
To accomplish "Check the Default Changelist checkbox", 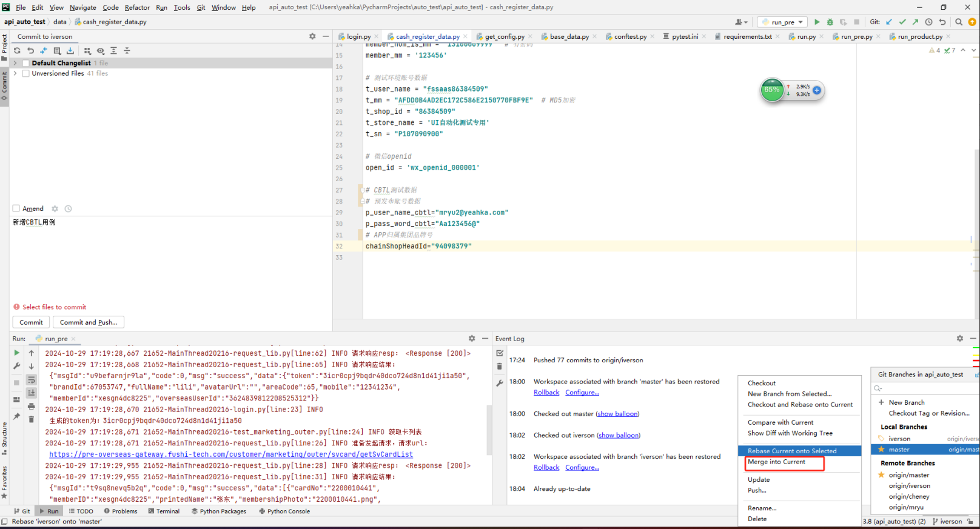I will point(25,63).
